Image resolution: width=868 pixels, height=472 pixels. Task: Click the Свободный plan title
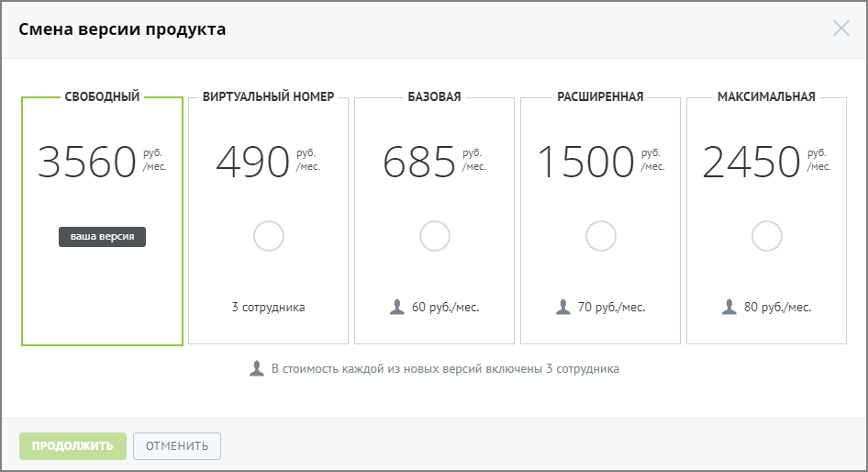click(x=103, y=97)
